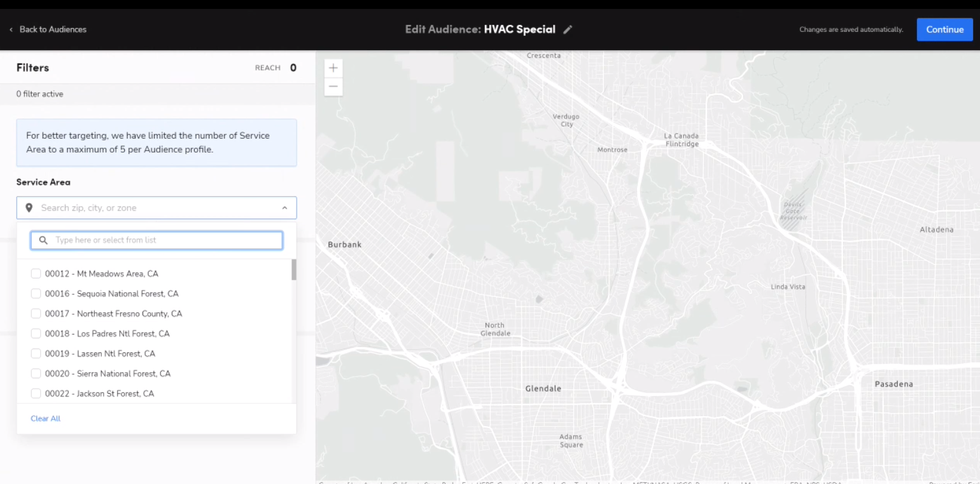Click the Devils Gate Reservoir map label
Screen dimensions: 980x484
click(794, 210)
